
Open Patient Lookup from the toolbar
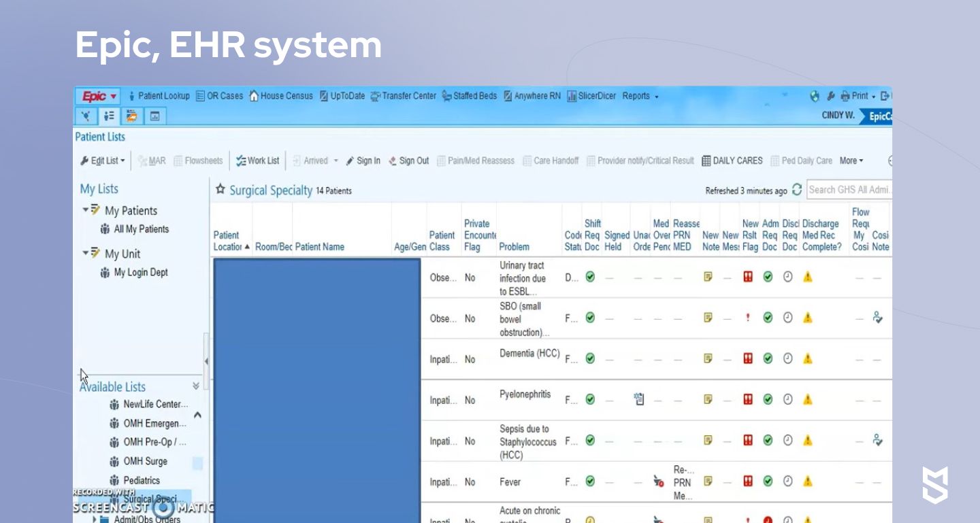[159, 96]
